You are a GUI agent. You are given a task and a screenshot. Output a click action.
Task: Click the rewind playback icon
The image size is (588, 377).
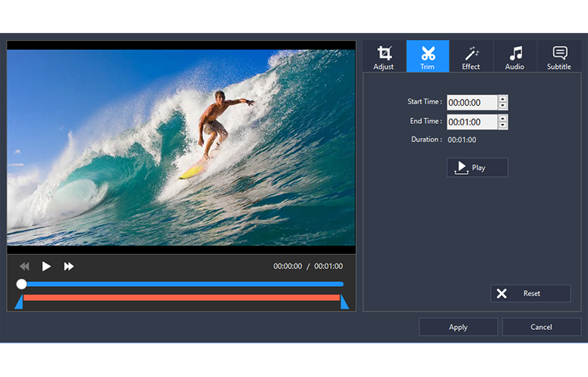[24, 266]
